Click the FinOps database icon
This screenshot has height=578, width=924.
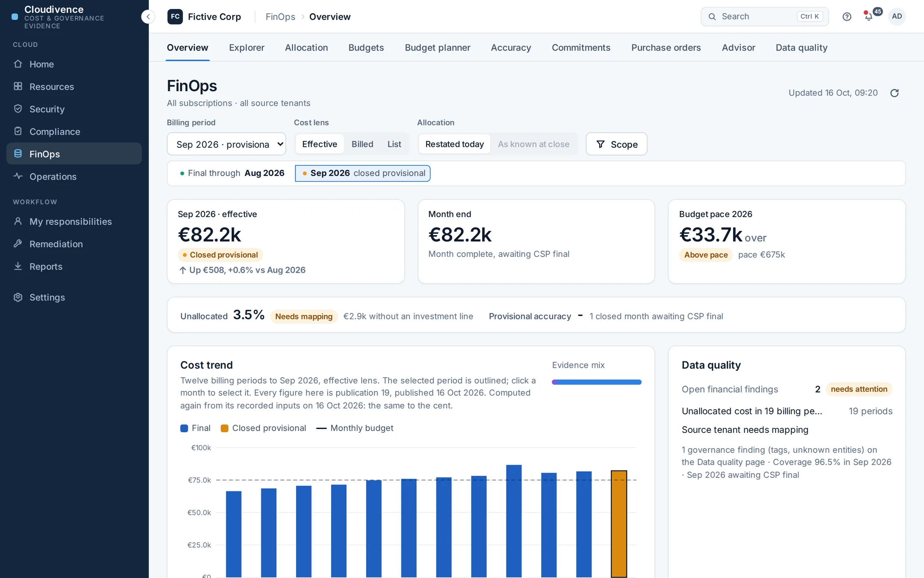18,154
